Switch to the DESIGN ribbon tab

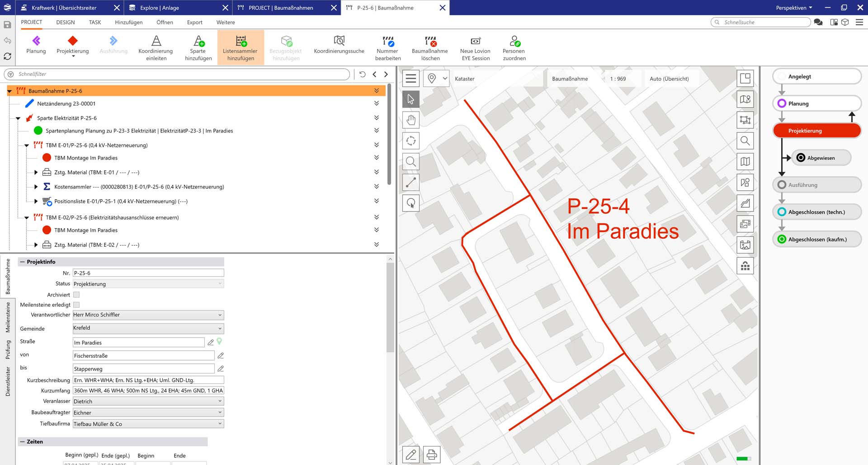click(x=66, y=22)
